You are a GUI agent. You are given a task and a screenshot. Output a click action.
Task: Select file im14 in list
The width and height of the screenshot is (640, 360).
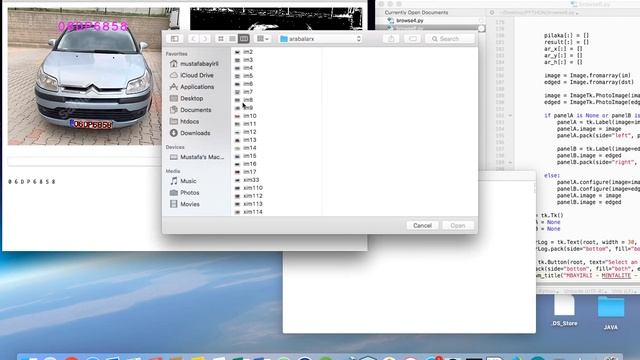point(246,148)
